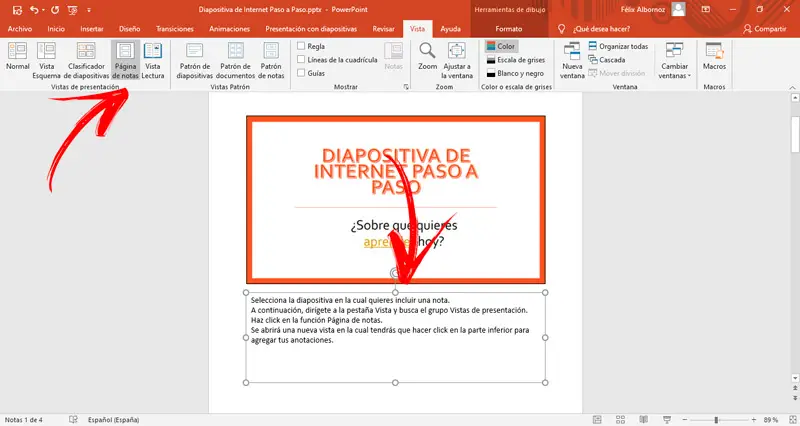Screen dimensions: 800x426
Task: Open the undo history dropdown arrow
Action: [43, 10]
